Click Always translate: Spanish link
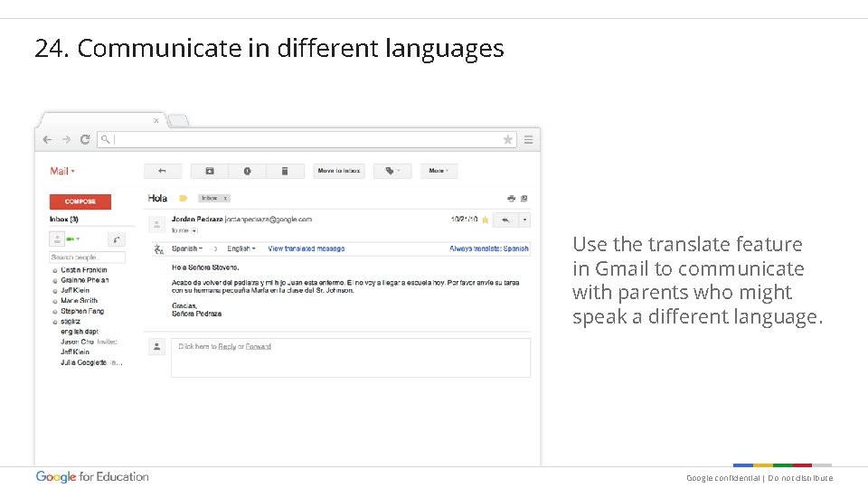Viewport: 868px width, 488px height. (x=489, y=249)
